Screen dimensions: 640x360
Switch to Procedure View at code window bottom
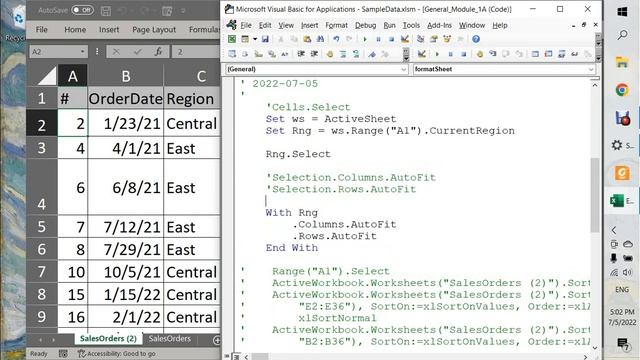pyautogui.click(x=228, y=356)
